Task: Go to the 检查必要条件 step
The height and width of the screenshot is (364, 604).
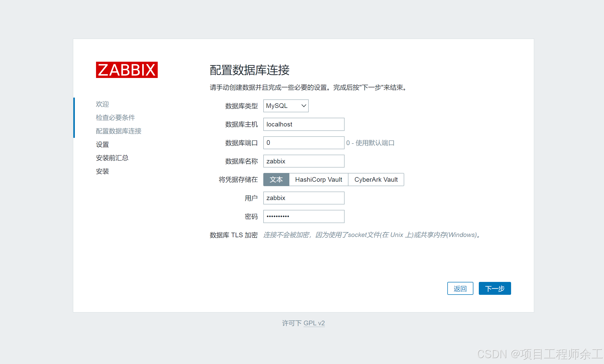Action: pyautogui.click(x=115, y=117)
